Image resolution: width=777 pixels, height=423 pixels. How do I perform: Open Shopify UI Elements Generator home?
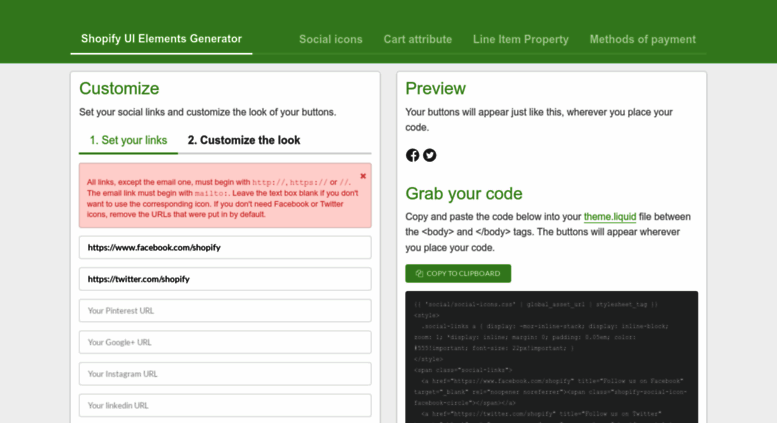161,39
